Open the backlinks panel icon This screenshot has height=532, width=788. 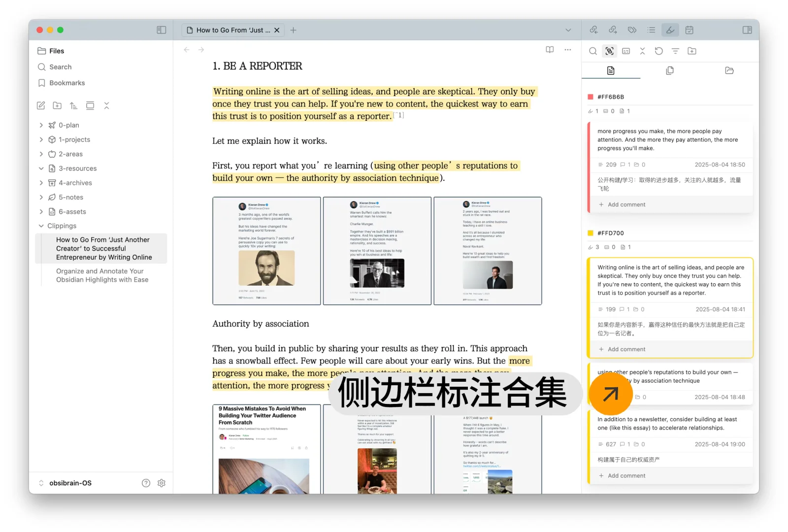[x=593, y=30]
